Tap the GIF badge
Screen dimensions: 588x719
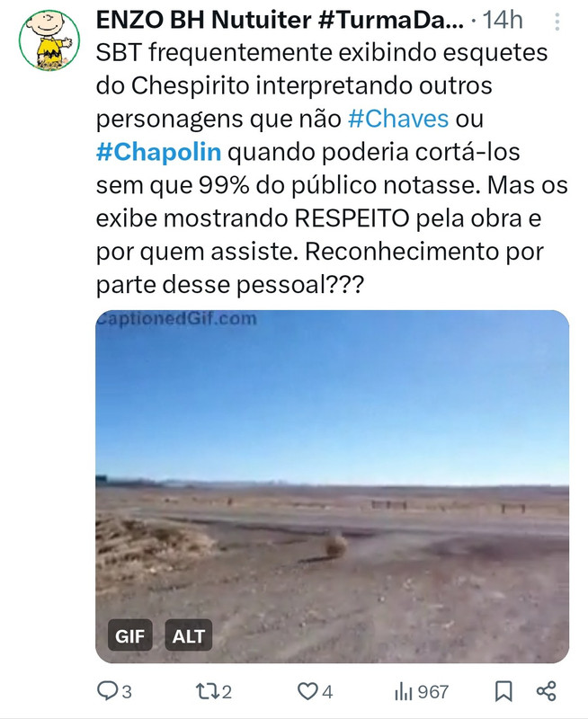pos(129,635)
